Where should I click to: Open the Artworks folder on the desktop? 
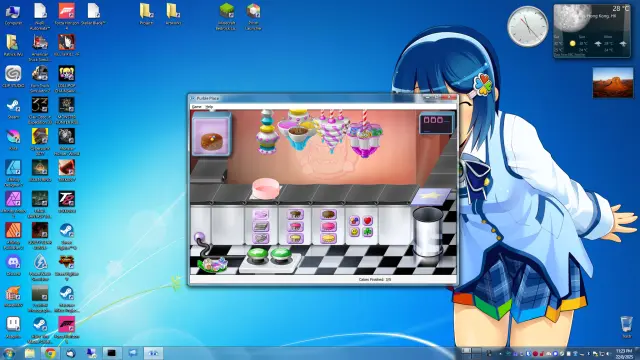tap(173, 15)
